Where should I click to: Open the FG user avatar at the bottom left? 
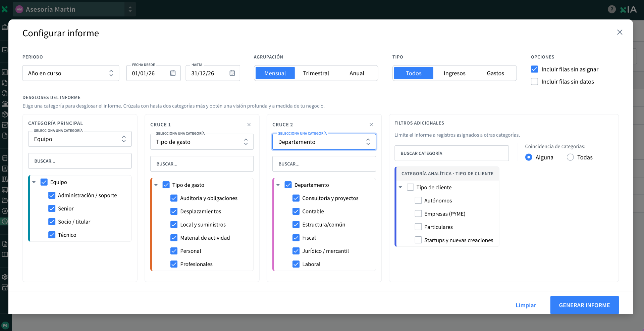point(5,325)
